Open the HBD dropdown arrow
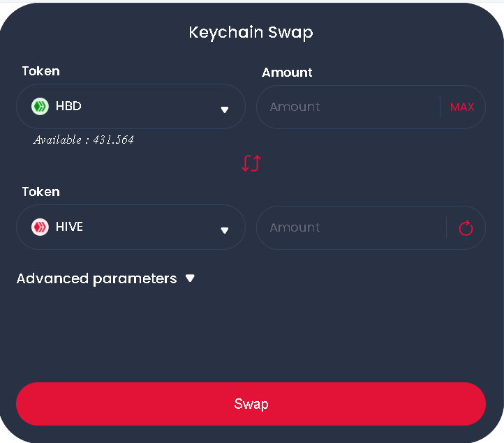This screenshot has height=443, width=504. pos(225,110)
